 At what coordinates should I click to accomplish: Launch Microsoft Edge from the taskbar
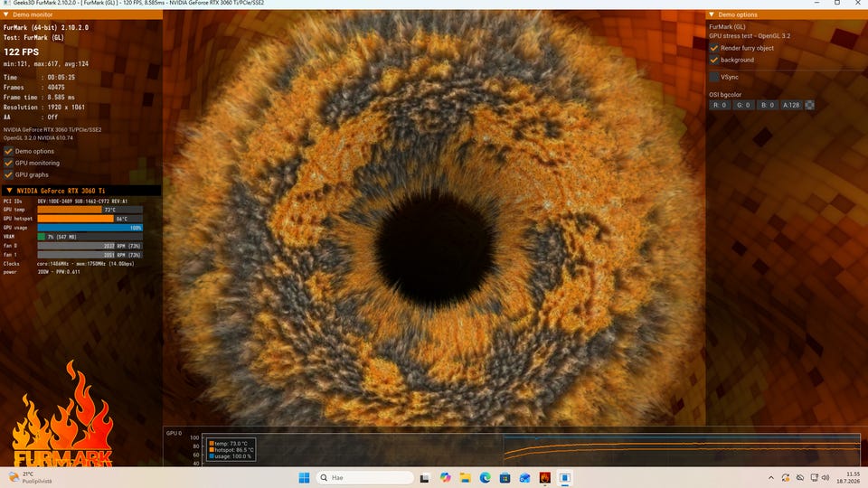pos(485,477)
